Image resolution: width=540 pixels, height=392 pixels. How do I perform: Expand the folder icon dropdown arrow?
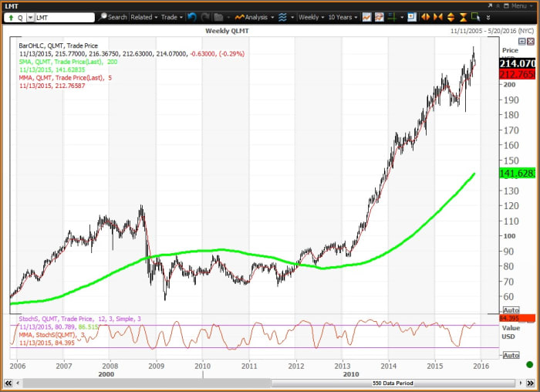[228, 17]
